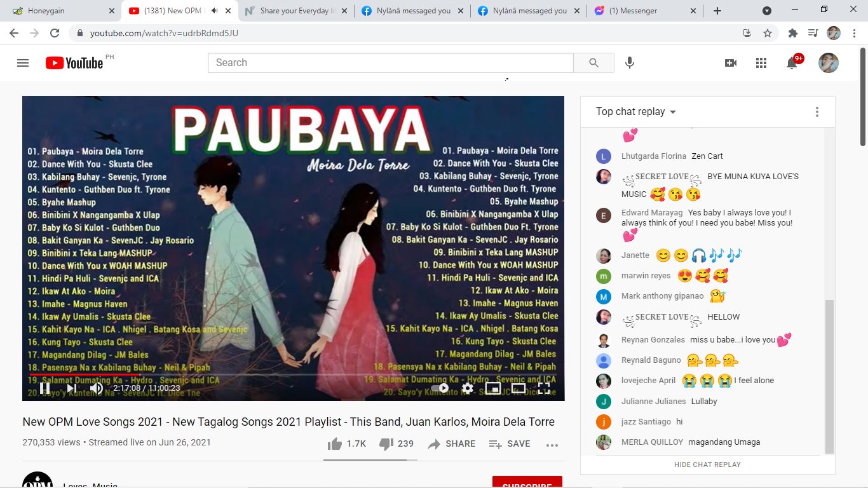This screenshot has width=868, height=488.
Task: Click the 270,353 views text
Action: coord(51,442)
